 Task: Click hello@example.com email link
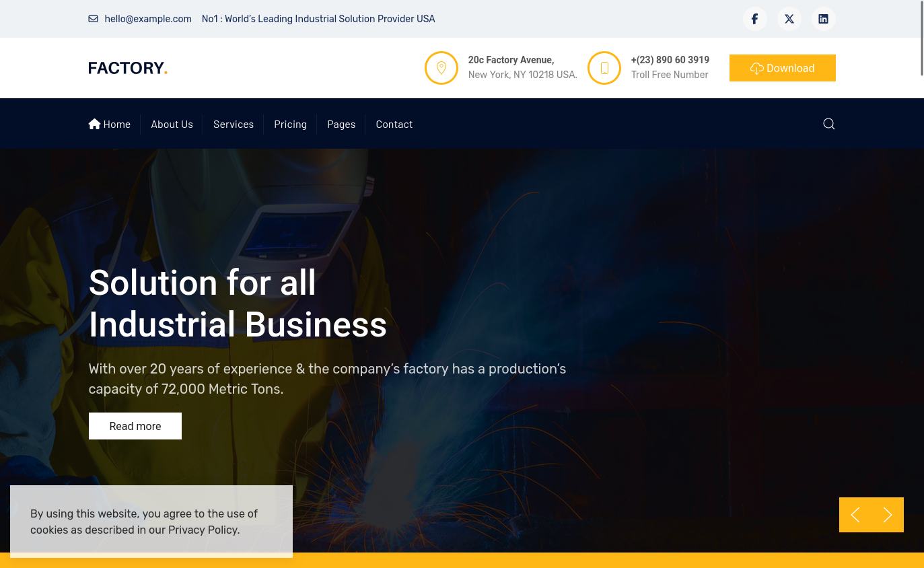click(148, 19)
